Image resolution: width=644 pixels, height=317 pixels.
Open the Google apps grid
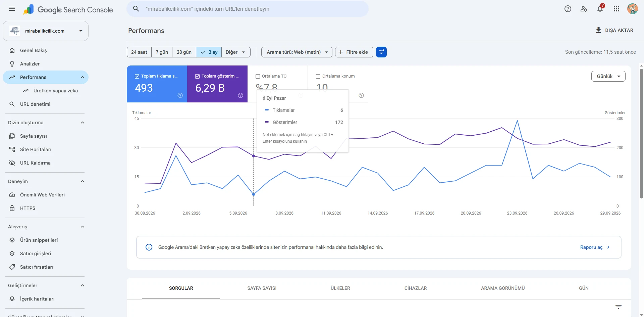click(x=616, y=9)
